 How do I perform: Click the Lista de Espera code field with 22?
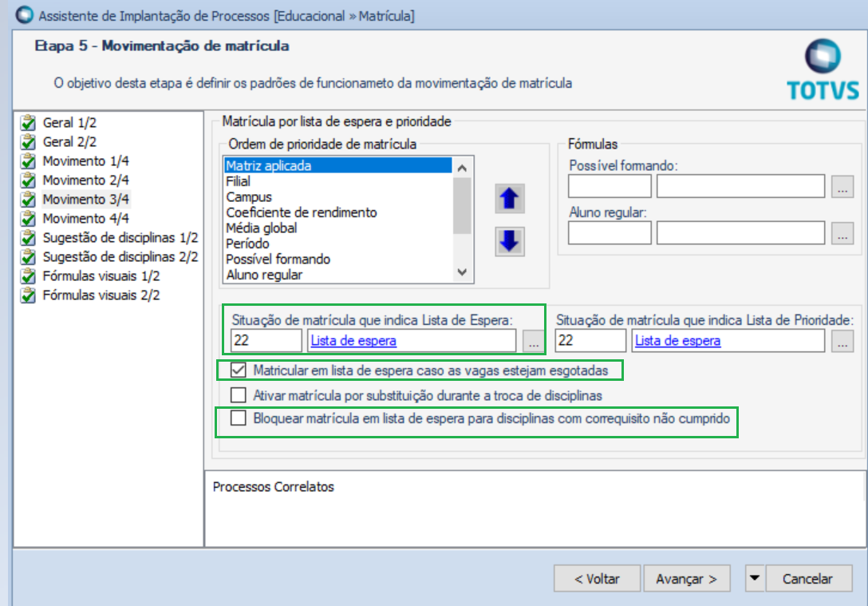[266, 341]
